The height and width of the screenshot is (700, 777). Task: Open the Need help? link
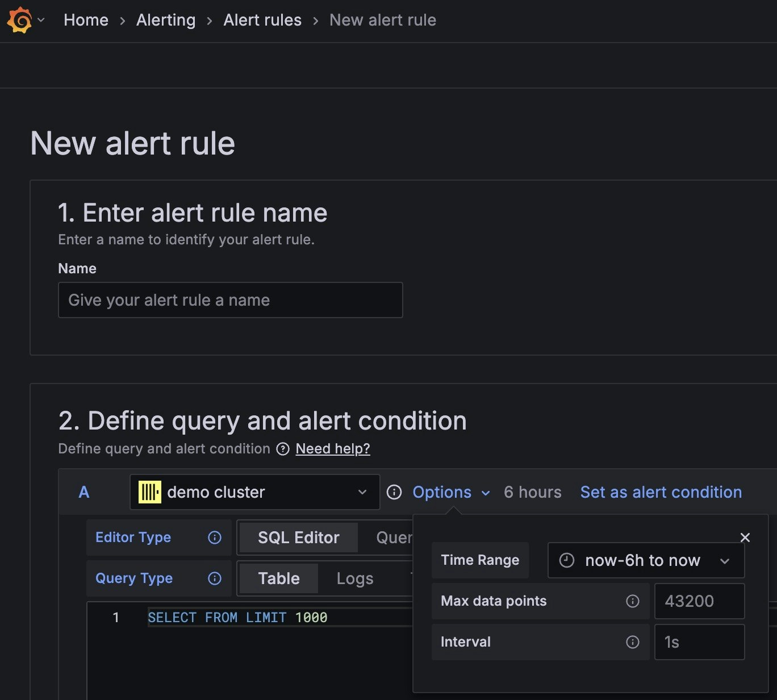point(333,449)
